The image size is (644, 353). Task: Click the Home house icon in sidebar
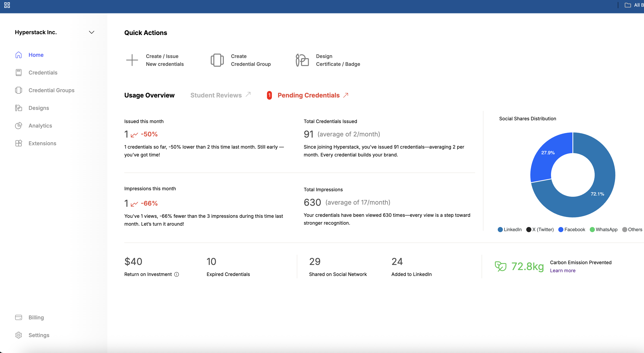(x=18, y=55)
